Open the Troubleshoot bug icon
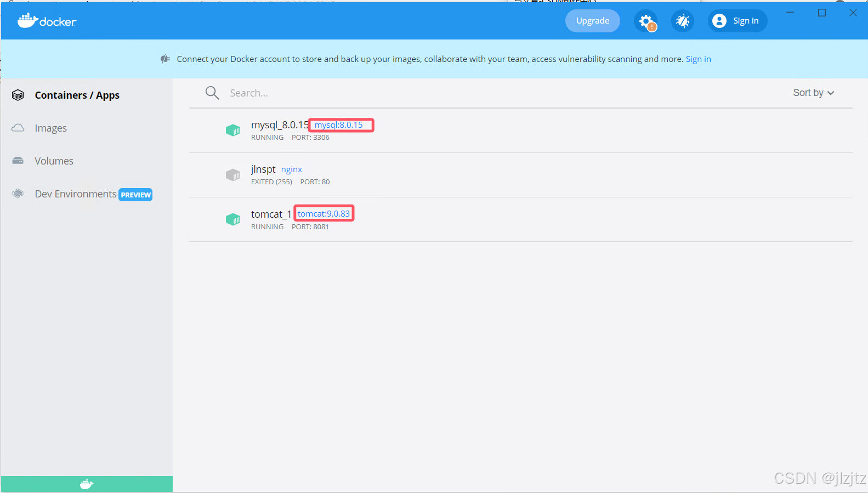 pyautogui.click(x=682, y=21)
